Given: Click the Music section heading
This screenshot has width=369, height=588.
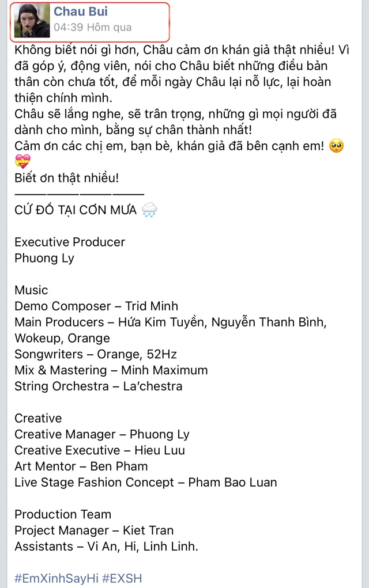Looking at the screenshot, I should [x=31, y=290].
